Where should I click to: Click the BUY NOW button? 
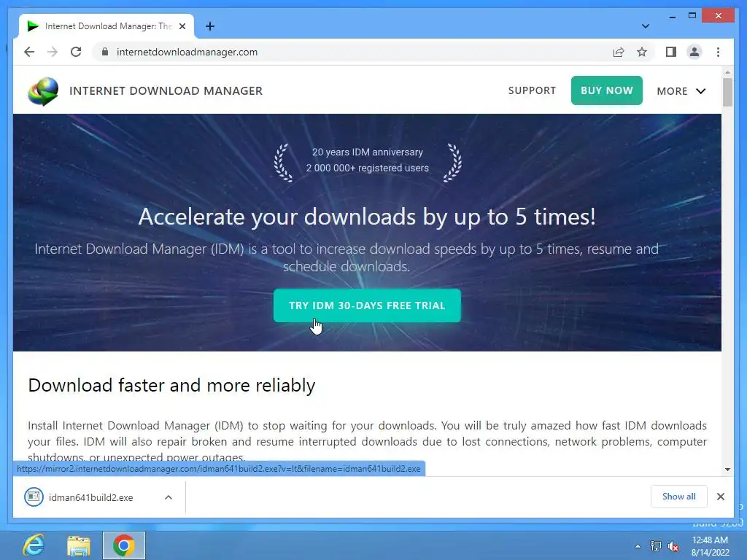click(606, 90)
